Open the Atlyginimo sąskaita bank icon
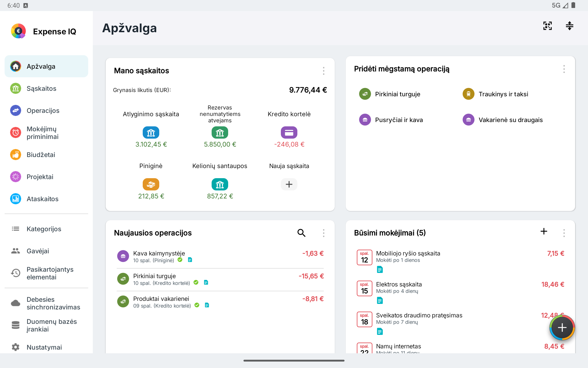Image resolution: width=588 pixels, height=368 pixels. click(151, 132)
